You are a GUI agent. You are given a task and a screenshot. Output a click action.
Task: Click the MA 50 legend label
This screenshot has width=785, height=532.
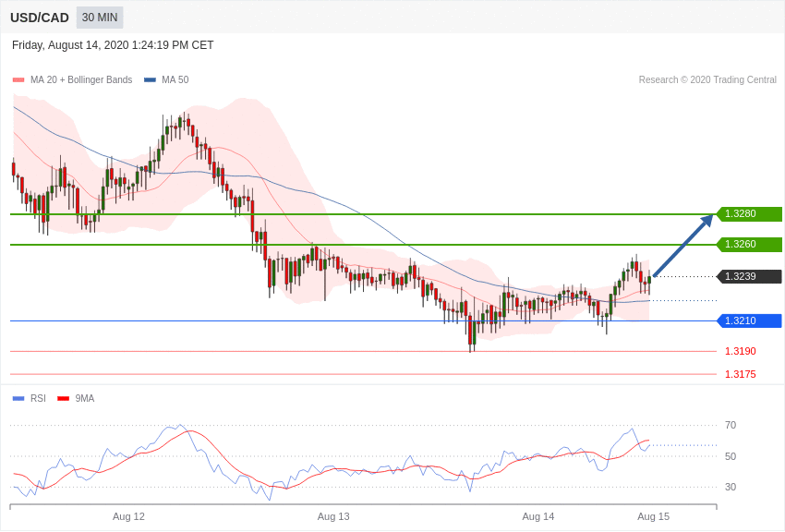(x=175, y=79)
